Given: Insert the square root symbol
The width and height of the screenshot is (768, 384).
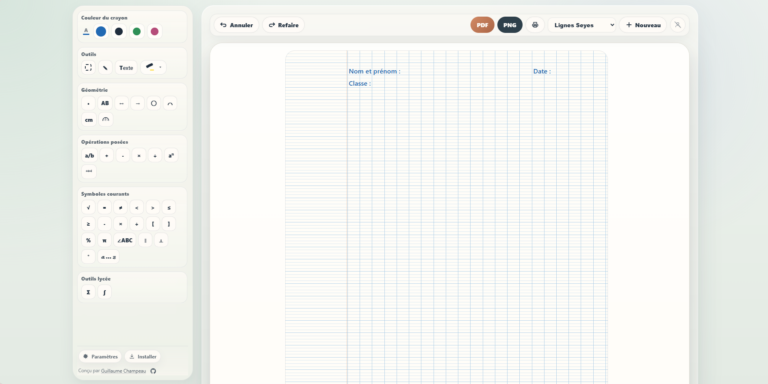Looking at the screenshot, I should point(88,207).
